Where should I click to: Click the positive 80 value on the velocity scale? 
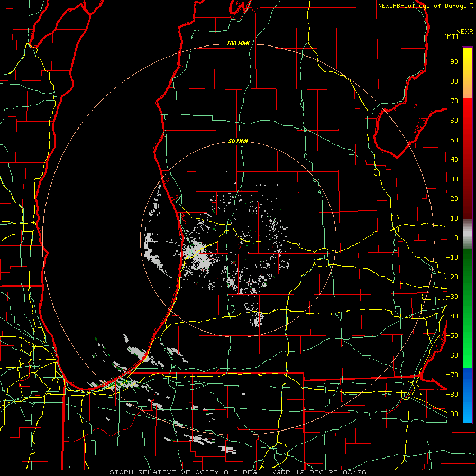(x=454, y=81)
